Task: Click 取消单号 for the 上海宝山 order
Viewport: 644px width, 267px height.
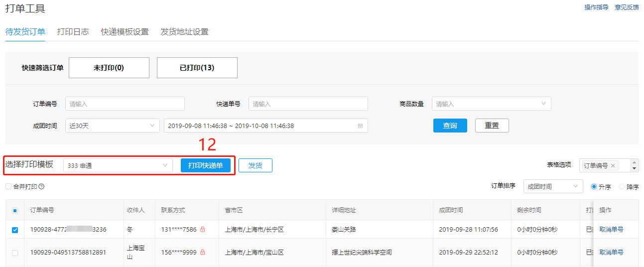Action: 611,253
